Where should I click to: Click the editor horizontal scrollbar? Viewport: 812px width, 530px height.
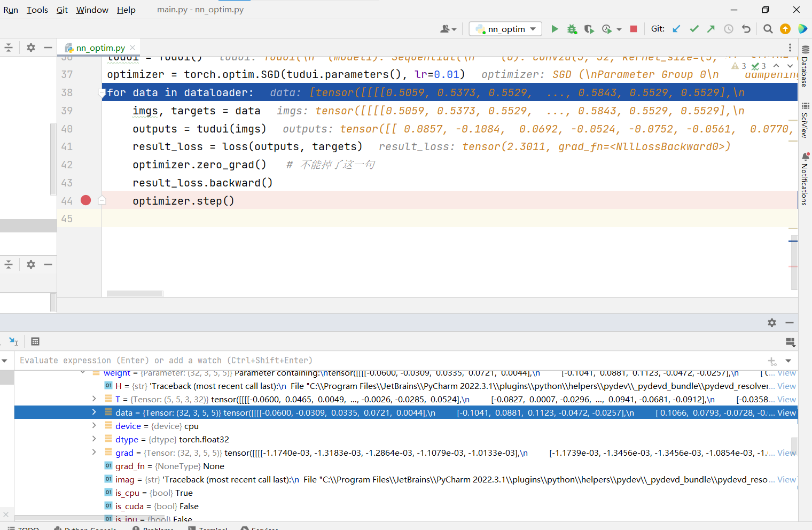point(135,293)
